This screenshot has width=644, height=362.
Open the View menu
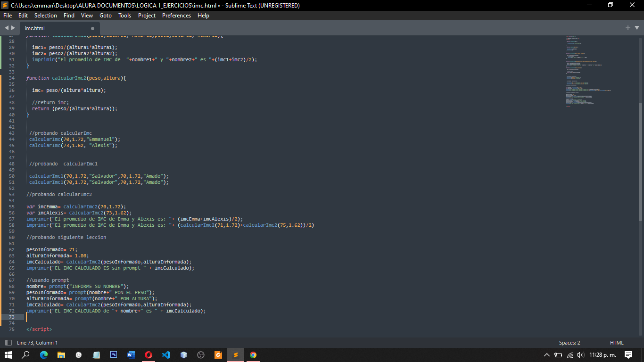click(87, 16)
